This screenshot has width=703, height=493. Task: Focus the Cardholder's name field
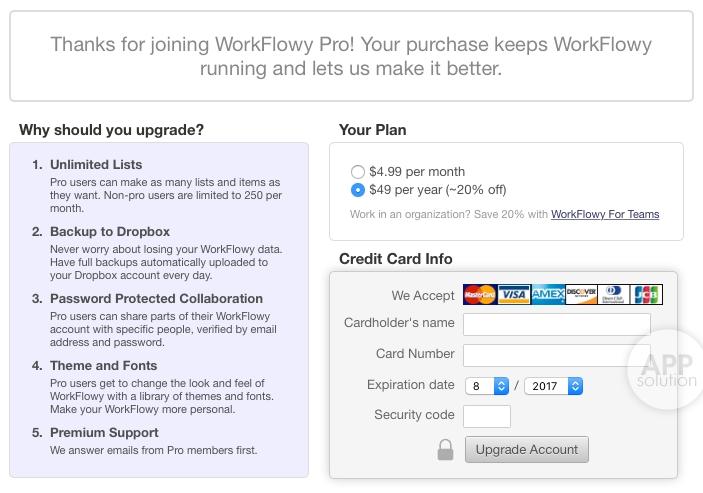[556, 324]
